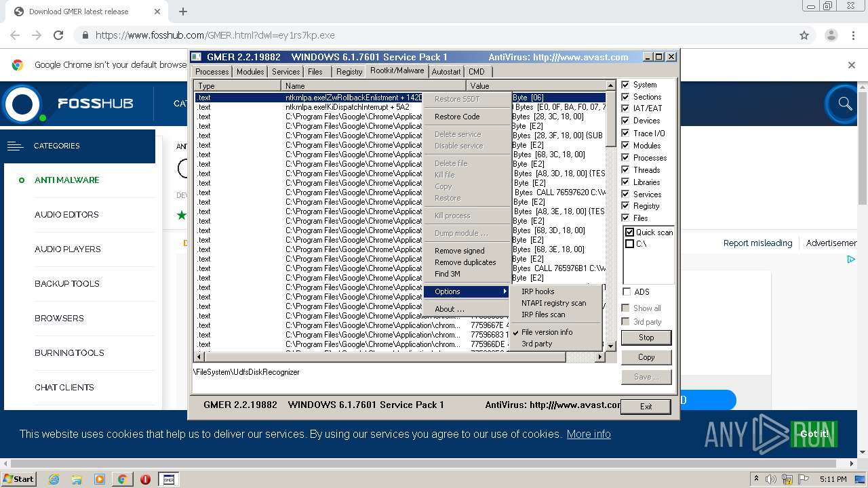The image size is (868, 488).
Task: Uncheck the Quick scan checkbox
Action: pos(630,232)
